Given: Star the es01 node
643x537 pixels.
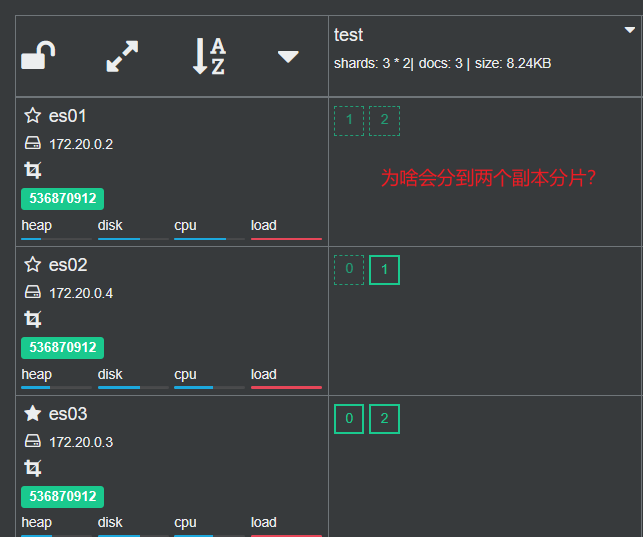Looking at the screenshot, I should click(x=32, y=116).
